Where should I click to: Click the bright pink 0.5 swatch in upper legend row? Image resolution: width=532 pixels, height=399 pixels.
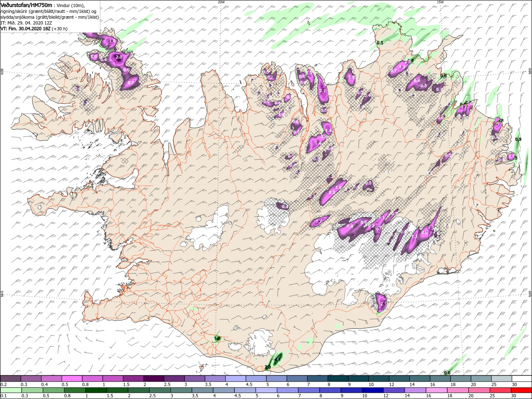[71, 379]
